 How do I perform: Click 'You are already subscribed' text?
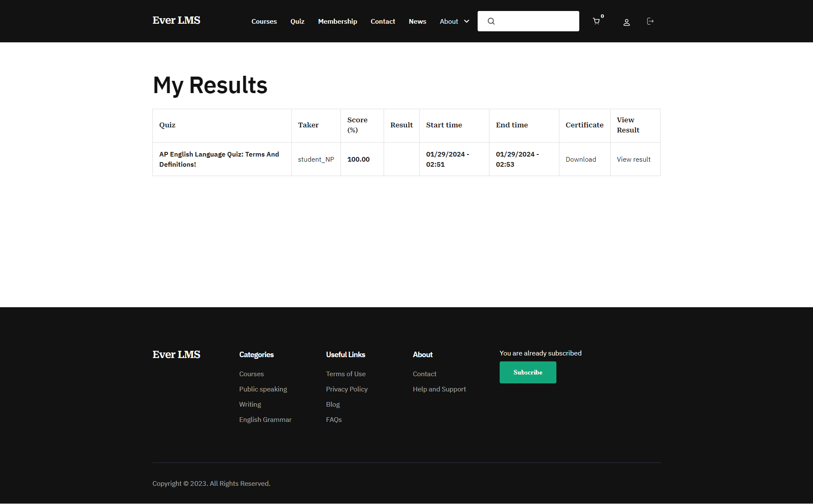[540, 353]
